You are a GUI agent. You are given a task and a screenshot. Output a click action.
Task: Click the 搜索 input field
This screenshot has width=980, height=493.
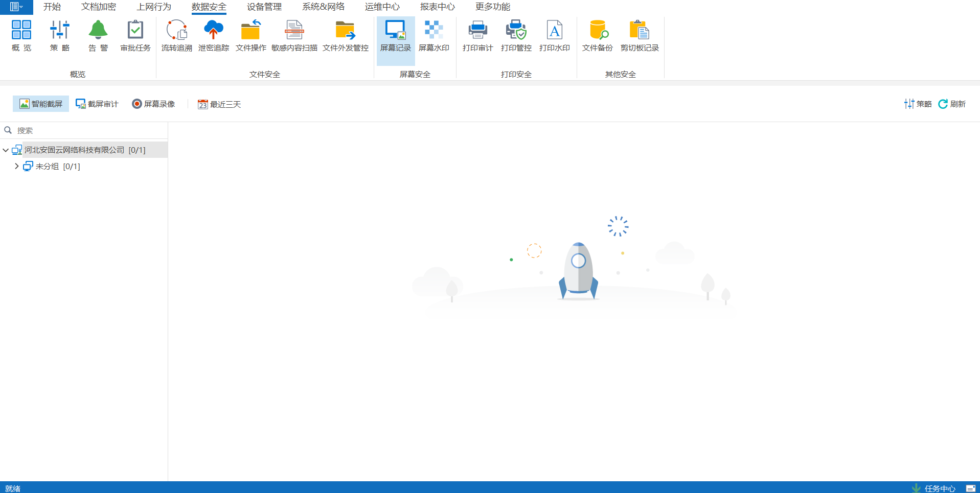point(84,130)
